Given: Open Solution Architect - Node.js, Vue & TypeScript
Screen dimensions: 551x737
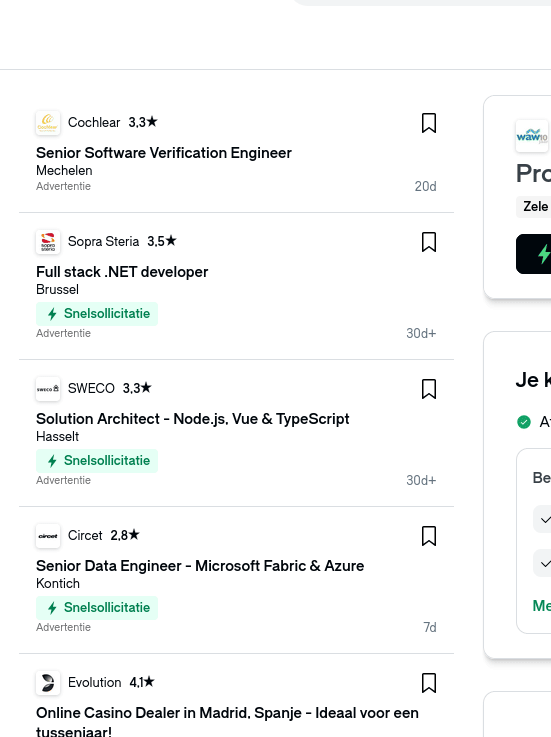Looking at the screenshot, I should [x=193, y=419].
